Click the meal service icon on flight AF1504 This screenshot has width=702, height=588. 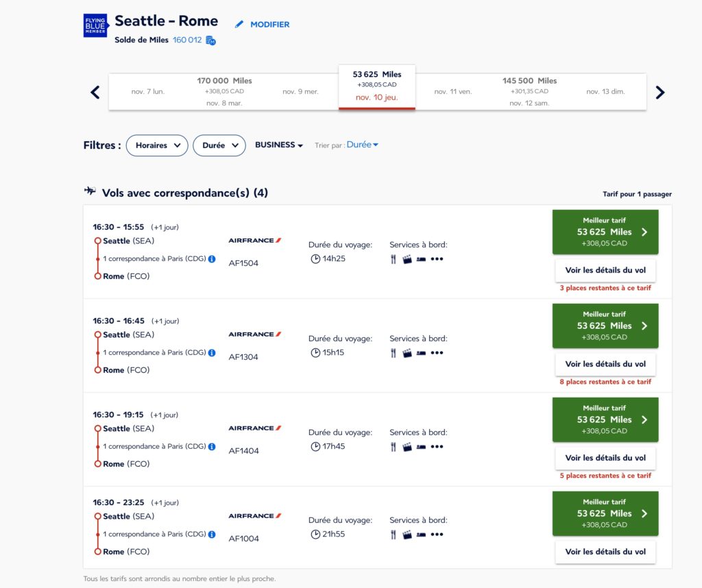coord(393,259)
